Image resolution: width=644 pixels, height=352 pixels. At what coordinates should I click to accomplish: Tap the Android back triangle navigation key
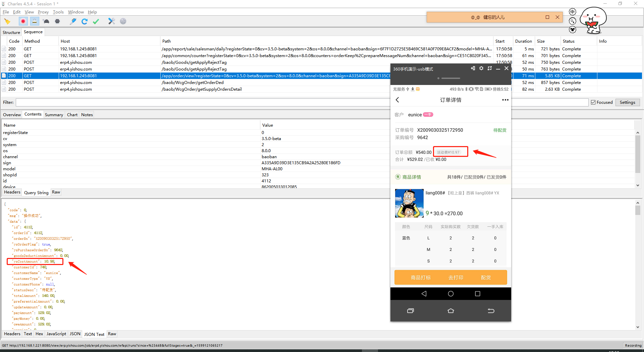[x=424, y=294]
